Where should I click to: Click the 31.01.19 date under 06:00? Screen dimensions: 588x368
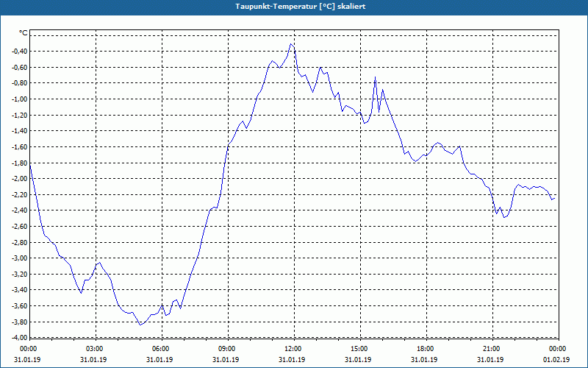point(159,359)
